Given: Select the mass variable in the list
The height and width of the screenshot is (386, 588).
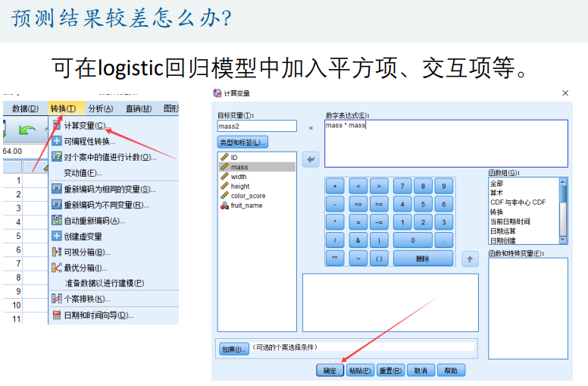Looking at the screenshot, I should (x=239, y=167).
